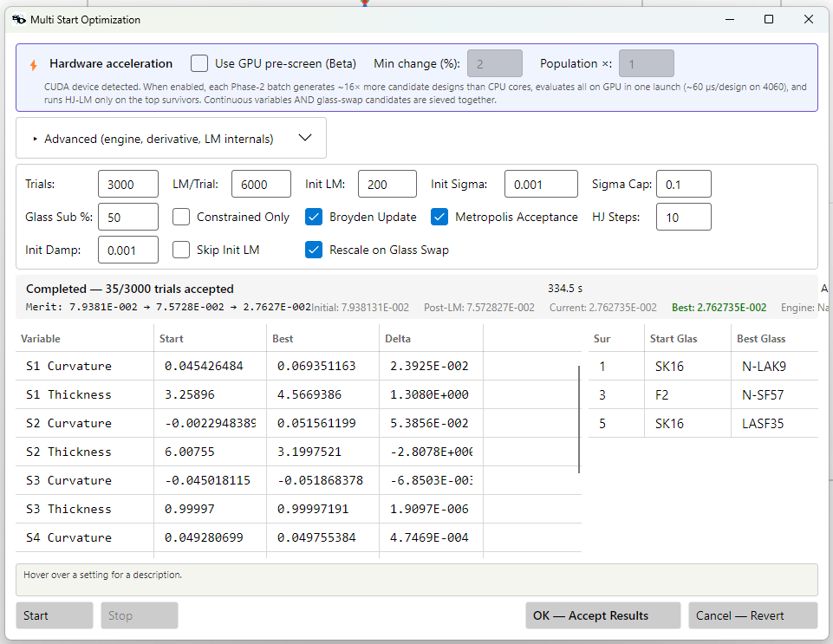The height and width of the screenshot is (644, 833).
Task: Focus the Init LM field
Action: (x=387, y=185)
